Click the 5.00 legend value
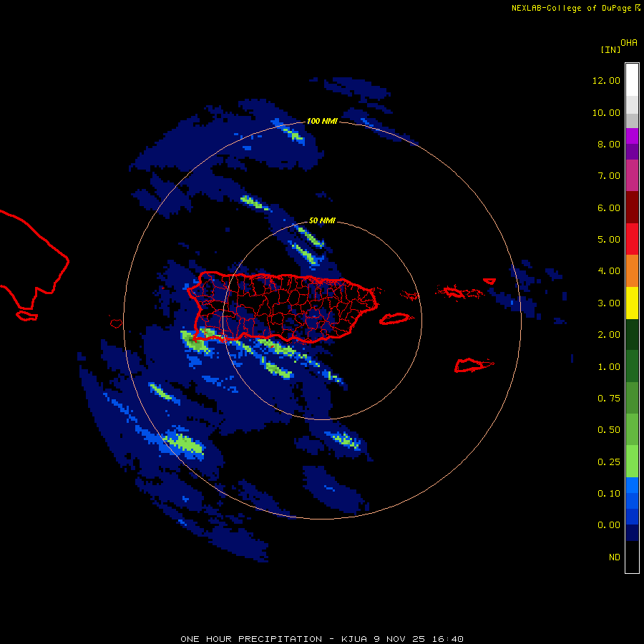The height and width of the screenshot is (644, 644). pyautogui.click(x=609, y=240)
